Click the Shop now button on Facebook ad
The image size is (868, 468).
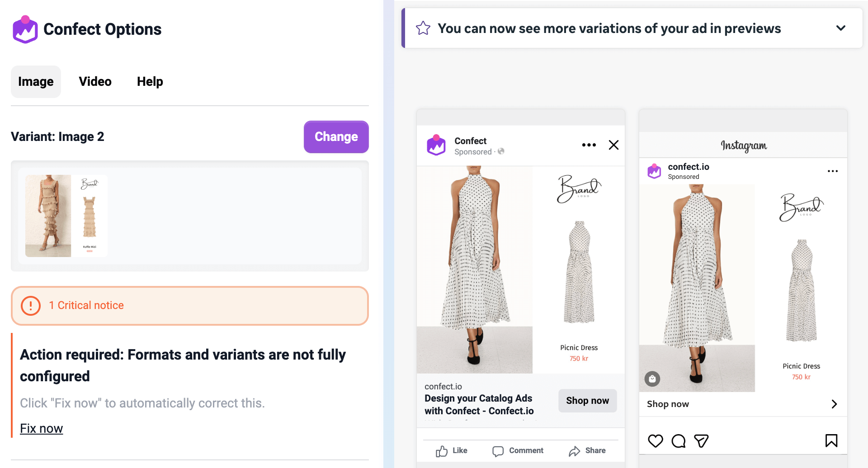(x=587, y=401)
